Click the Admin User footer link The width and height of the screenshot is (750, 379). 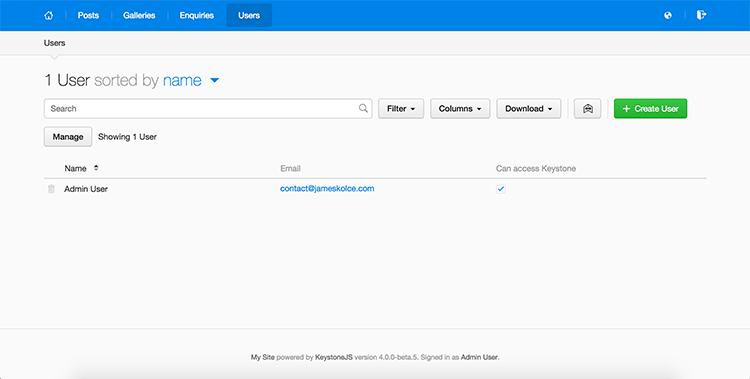click(x=479, y=357)
